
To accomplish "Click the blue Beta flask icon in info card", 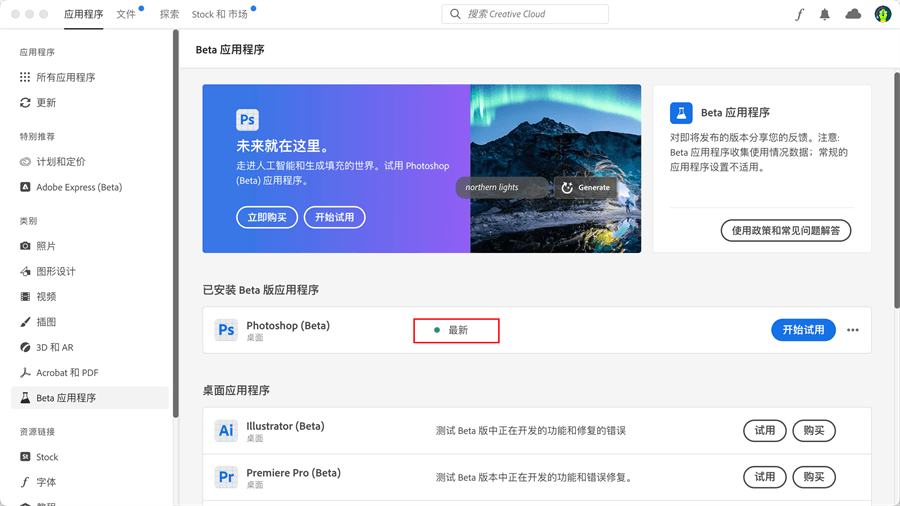I will click(681, 113).
